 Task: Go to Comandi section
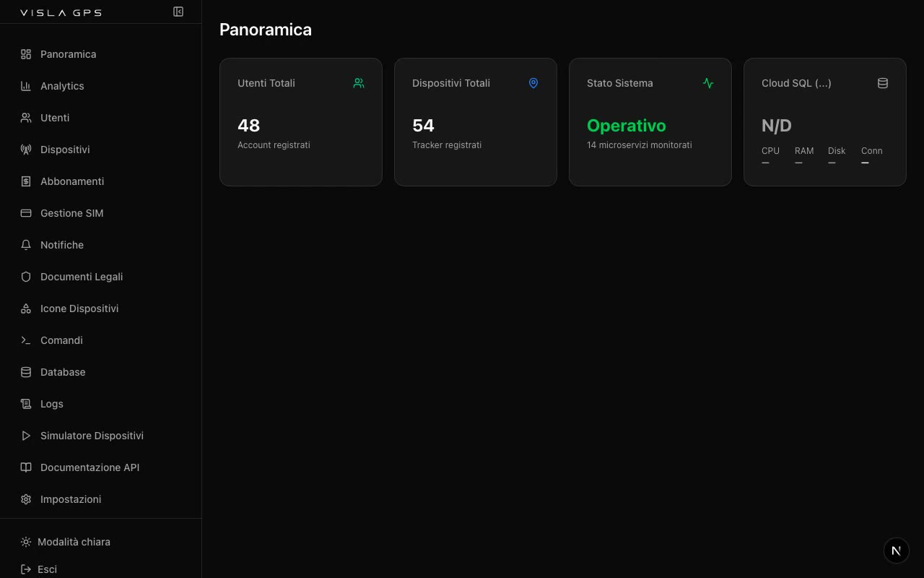click(x=101, y=340)
